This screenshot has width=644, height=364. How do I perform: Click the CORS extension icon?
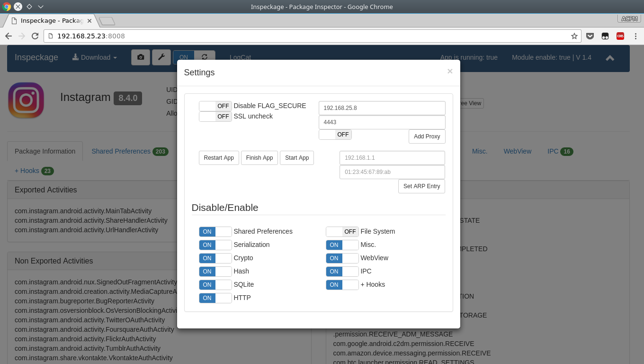[x=620, y=36]
